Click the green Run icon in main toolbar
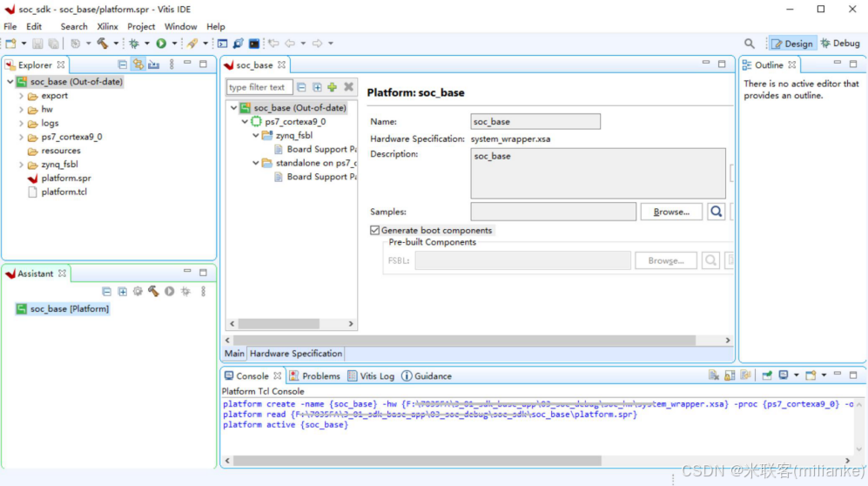The image size is (868, 486). tap(161, 44)
